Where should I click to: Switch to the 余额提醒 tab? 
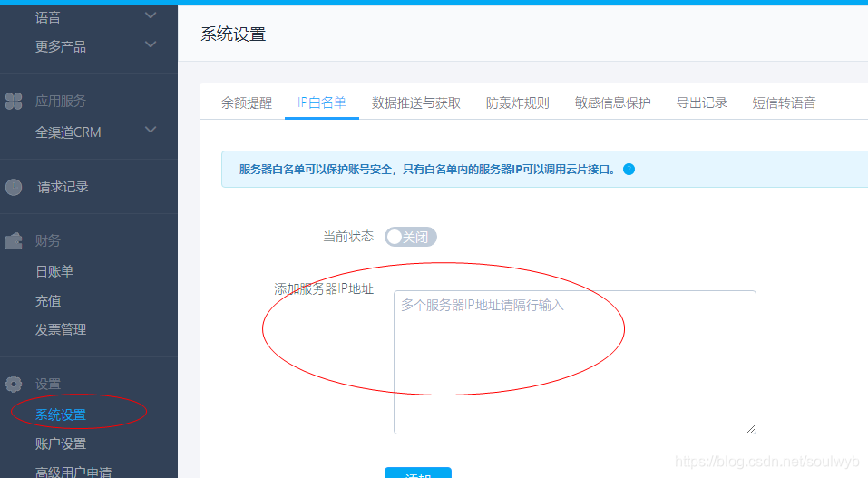coord(247,103)
